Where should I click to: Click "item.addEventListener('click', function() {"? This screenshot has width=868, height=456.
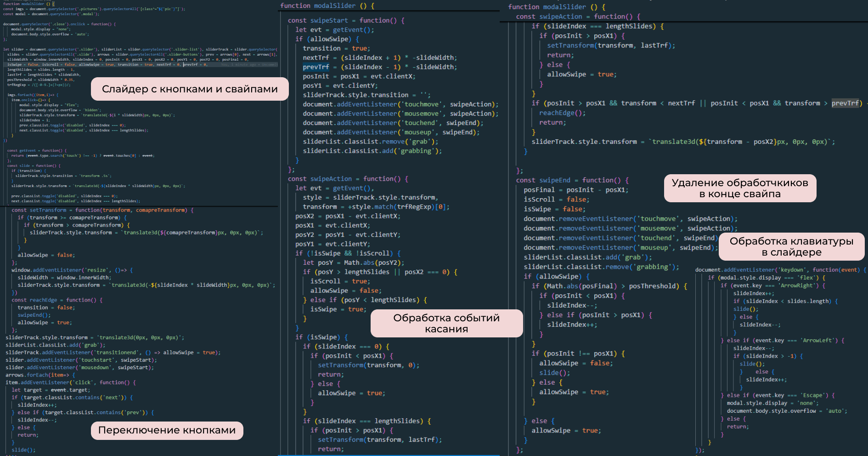pyautogui.click(x=71, y=382)
